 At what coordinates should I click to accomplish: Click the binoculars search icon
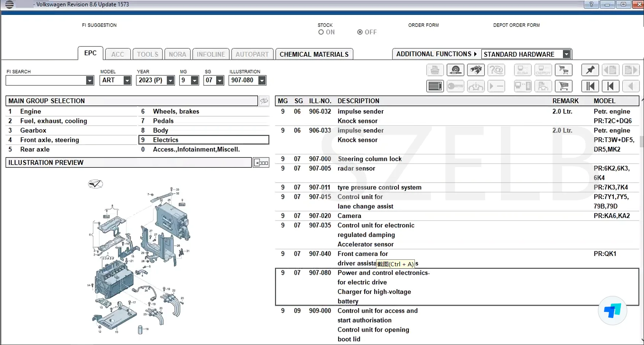[476, 70]
